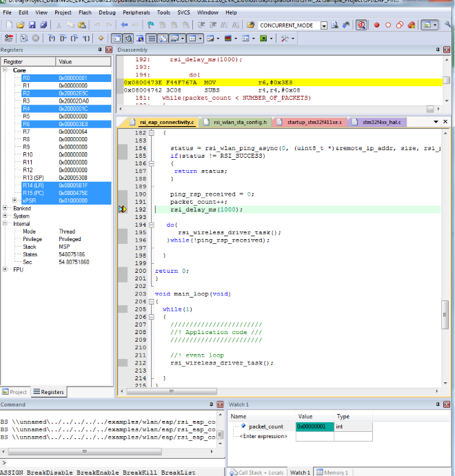Open the Peripherals menu
Viewport: 455px width, 476px height.
click(x=136, y=12)
